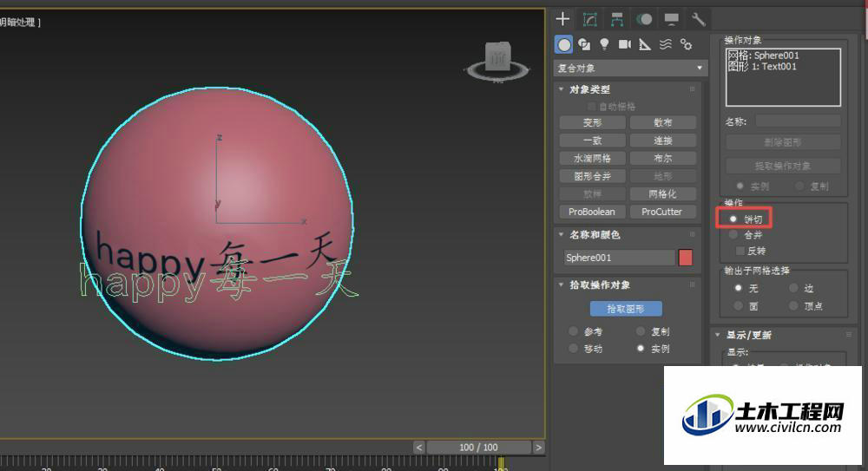Select the 移动 radio option
This screenshot has height=471, width=868.
(573, 349)
